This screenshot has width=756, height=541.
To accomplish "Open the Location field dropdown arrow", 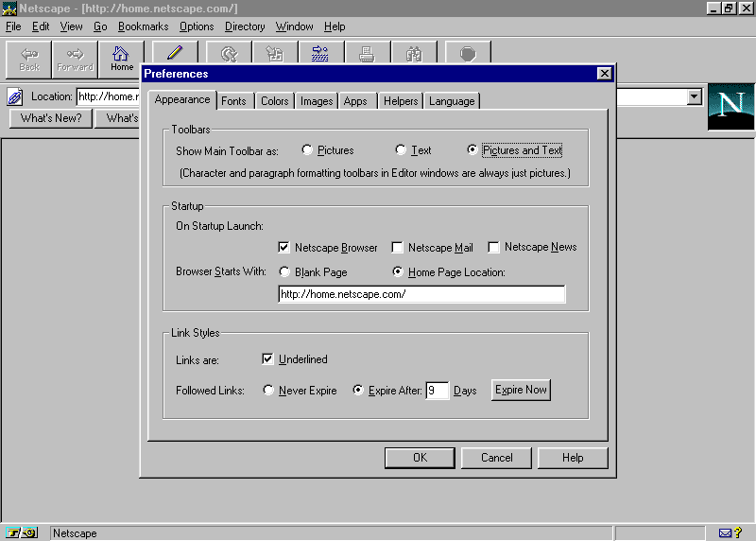I will point(694,96).
